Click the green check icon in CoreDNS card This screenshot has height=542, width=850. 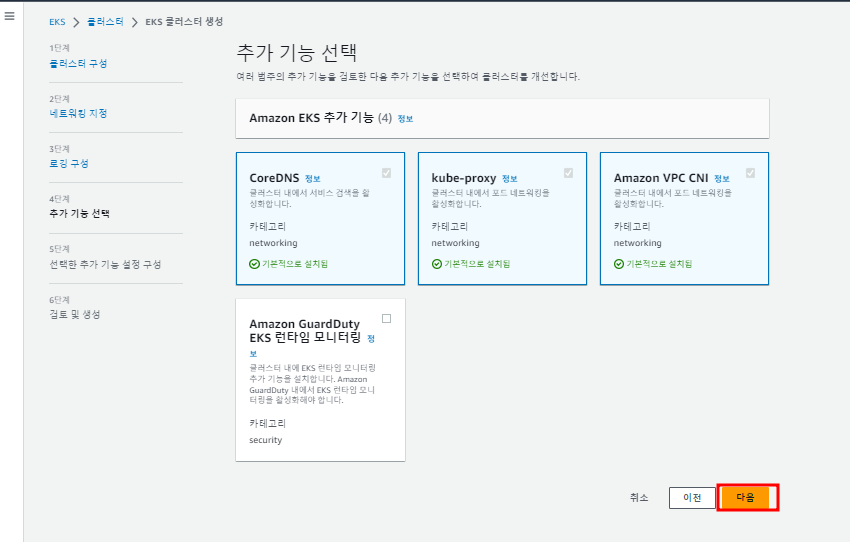tap(254, 264)
